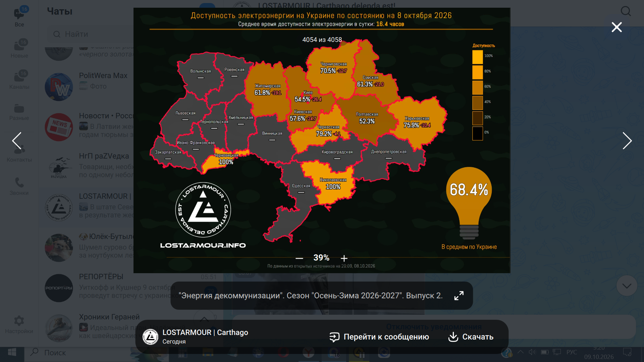Image resolution: width=644 pixels, height=362 pixels.
Task: Open 'Настройки' settings in sidebar
Action: (x=19, y=324)
